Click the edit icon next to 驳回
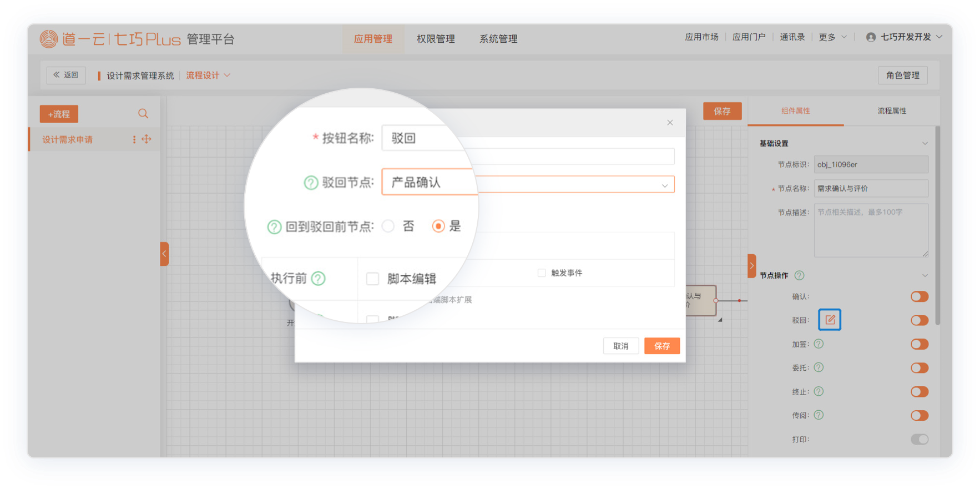This screenshot has width=980, height=489. pos(830,320)
